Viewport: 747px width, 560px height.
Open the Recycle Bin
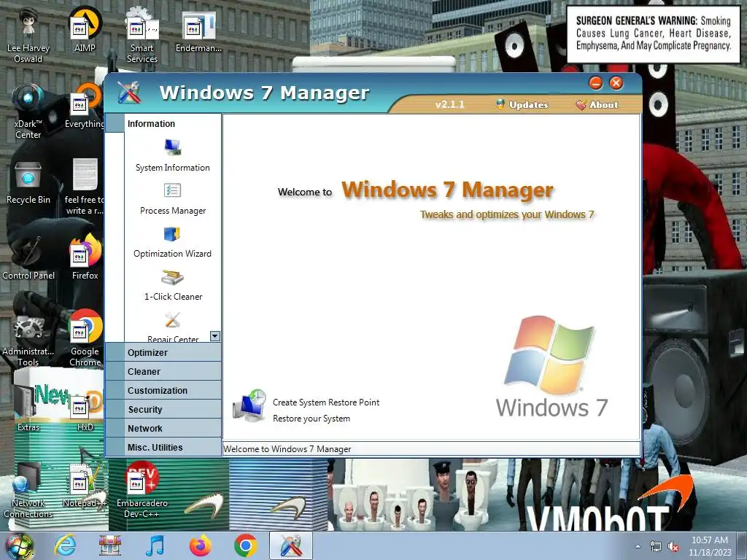(x=28, y=175)
